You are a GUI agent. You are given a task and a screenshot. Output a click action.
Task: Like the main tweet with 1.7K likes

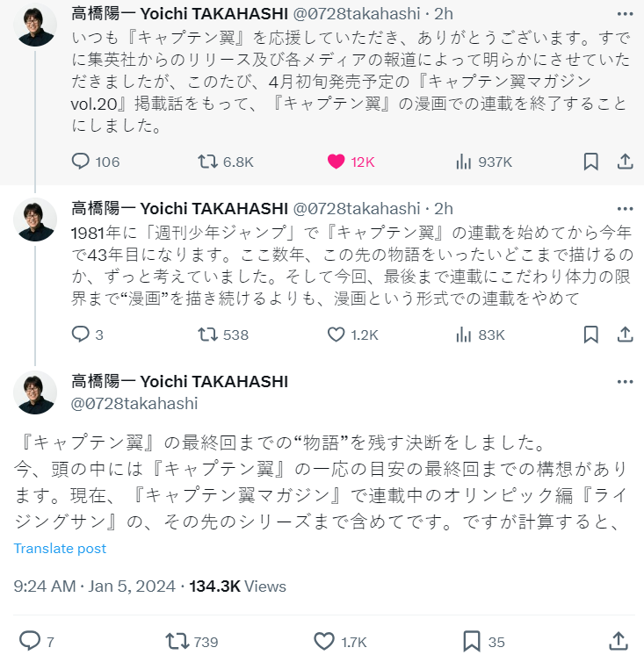(324, 640)
